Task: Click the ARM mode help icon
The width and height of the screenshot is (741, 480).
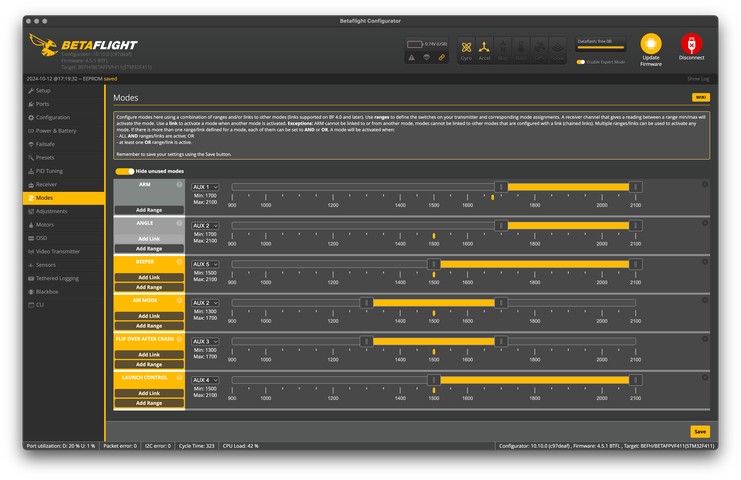Action: tap(180, 184)
